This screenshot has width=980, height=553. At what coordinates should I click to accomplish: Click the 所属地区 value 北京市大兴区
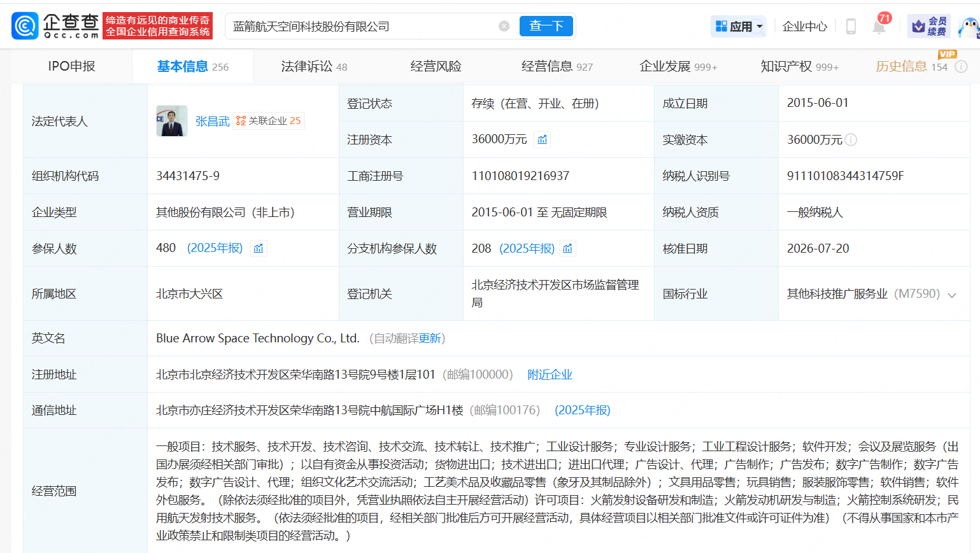(x=189, y=294)
